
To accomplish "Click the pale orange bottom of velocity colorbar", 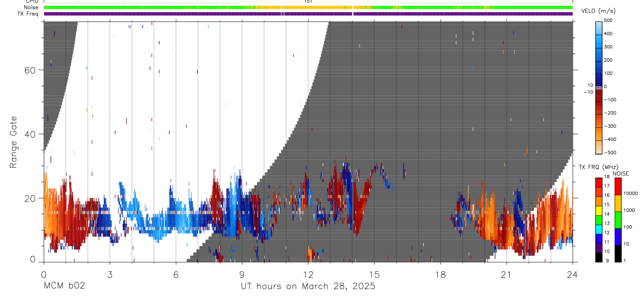I will (x=599, y=148).
